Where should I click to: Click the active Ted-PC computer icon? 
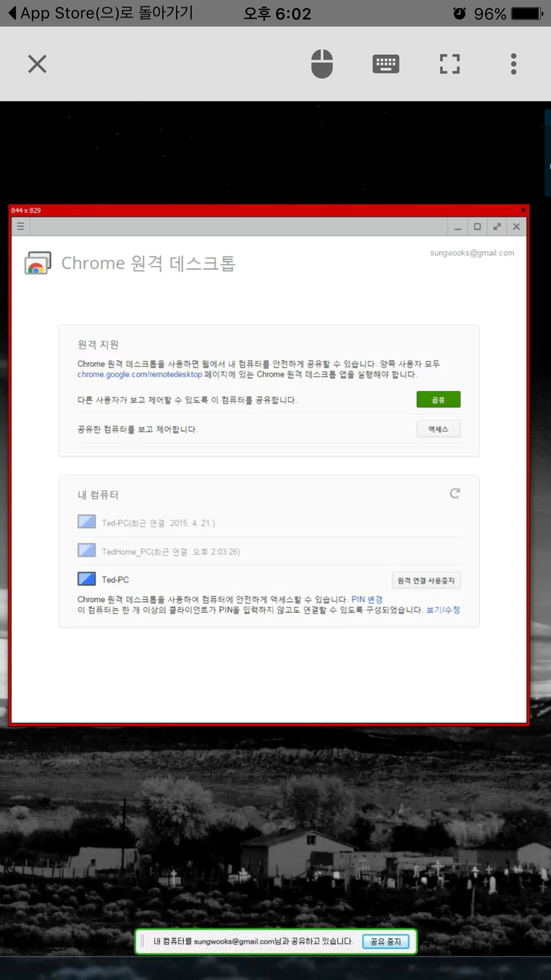click(87, 579)
